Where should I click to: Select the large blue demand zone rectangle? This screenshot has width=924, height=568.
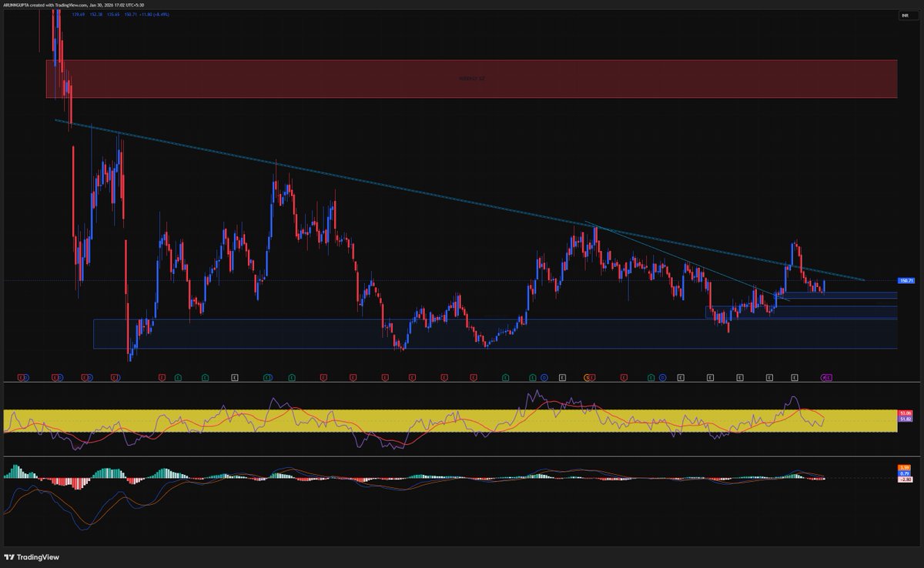[495, 334]
